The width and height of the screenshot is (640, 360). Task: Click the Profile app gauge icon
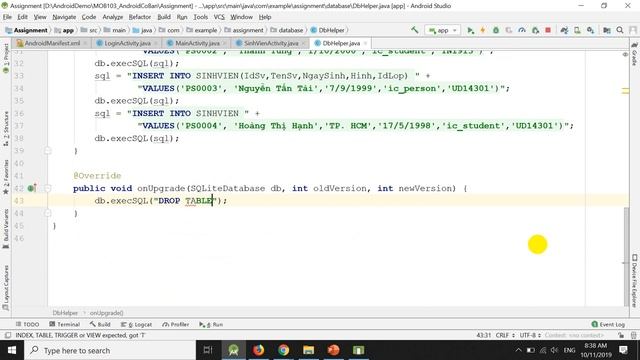point(522,30)
